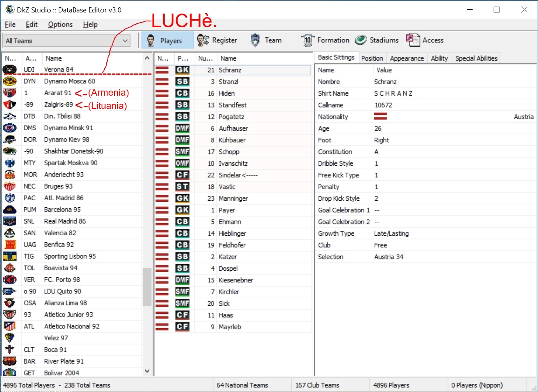
Task: Click the team list scrollbar thumb
Action: (147, 287)
